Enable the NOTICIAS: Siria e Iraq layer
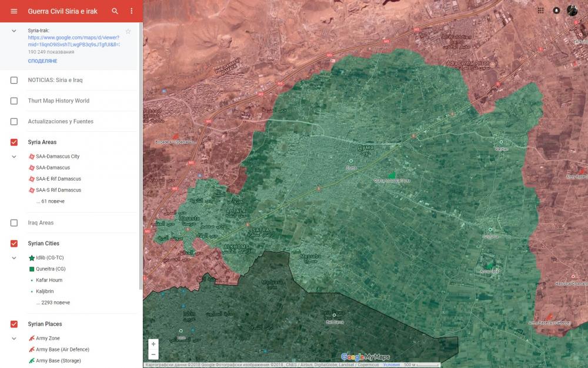 pos(14,80)
